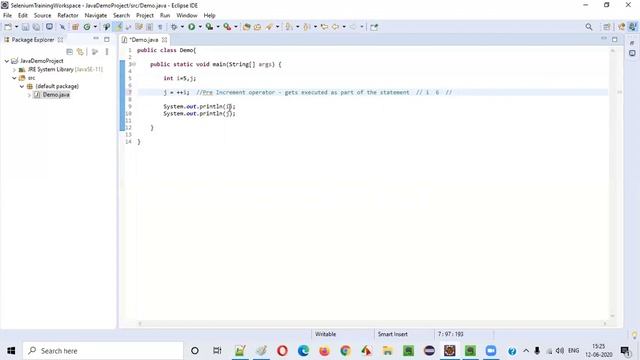Minimize the editor area

click(x=604, y=39)
